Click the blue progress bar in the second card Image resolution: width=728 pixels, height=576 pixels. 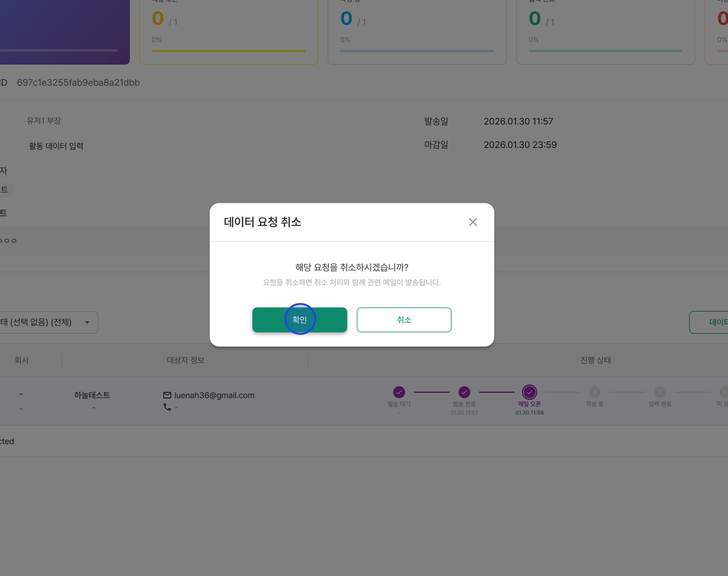point(417,51)
